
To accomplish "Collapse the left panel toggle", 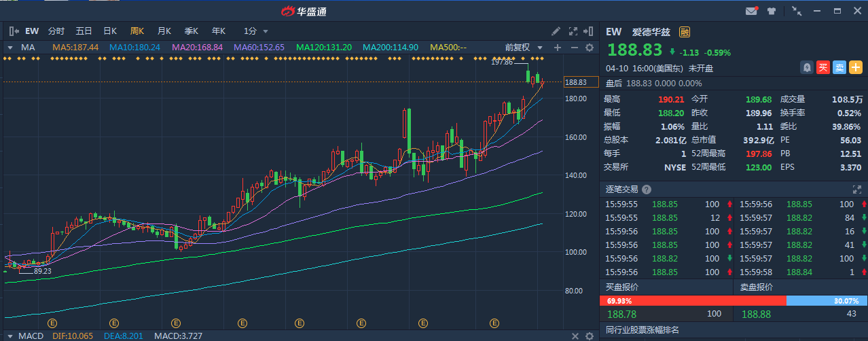I will pos(14,31).
